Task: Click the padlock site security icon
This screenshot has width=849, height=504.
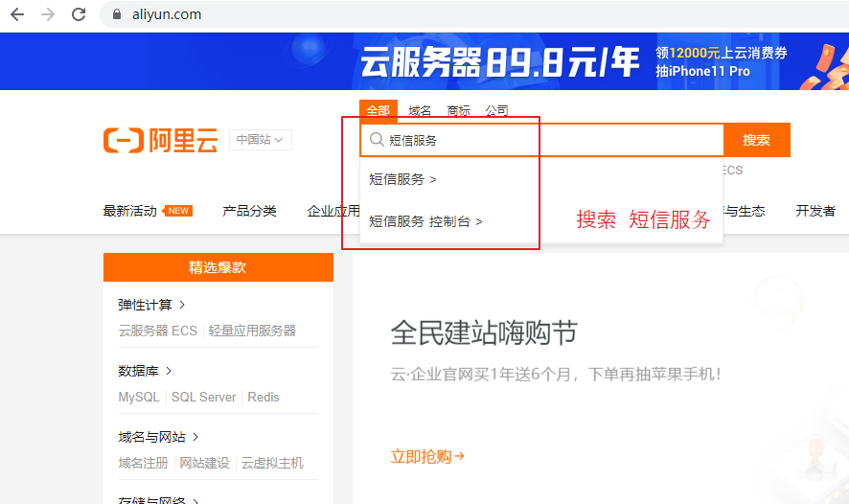Action: tap(116, 14)
